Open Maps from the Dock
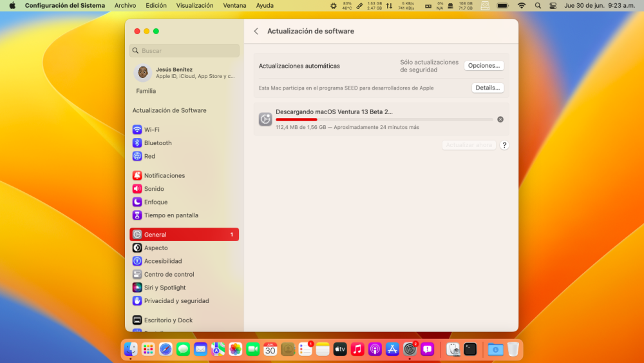This screenshot has width=644, height=363. [x=218, y=349]
